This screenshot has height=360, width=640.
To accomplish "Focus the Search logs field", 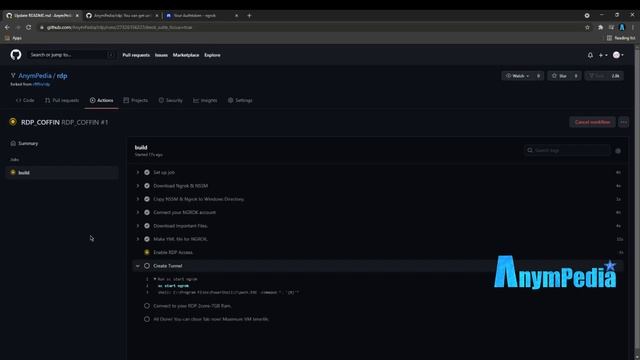I will (567, 150).
